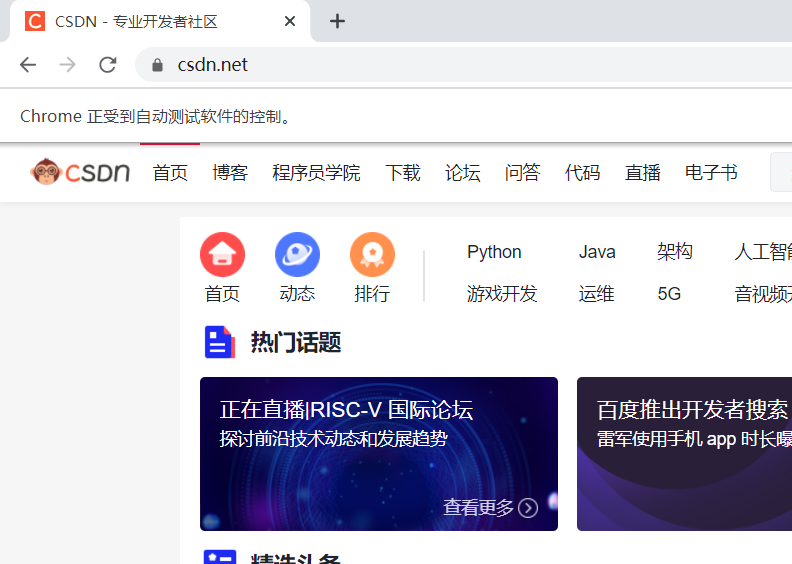Click the red 首页 home icon

tap(222, 254)
